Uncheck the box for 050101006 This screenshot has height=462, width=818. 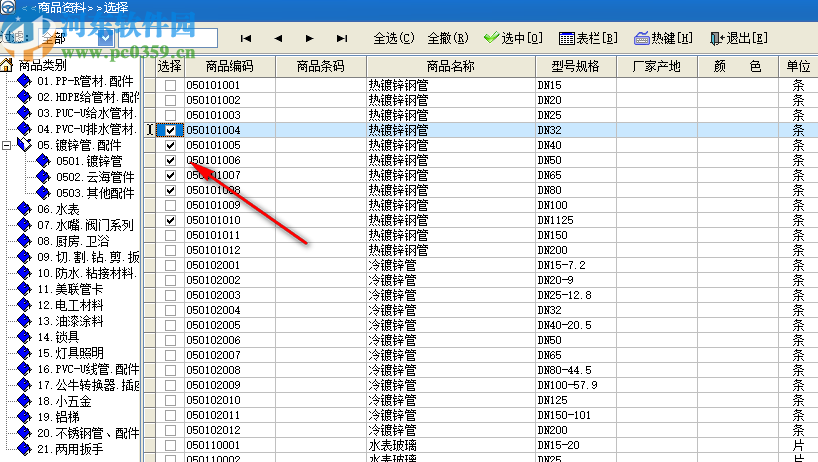coord(171,160)
